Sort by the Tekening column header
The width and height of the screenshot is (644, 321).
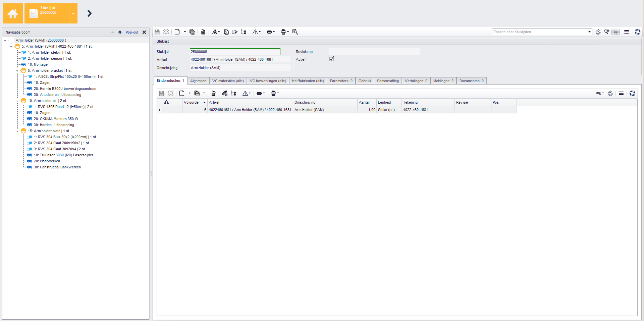[x=428, y=103]
